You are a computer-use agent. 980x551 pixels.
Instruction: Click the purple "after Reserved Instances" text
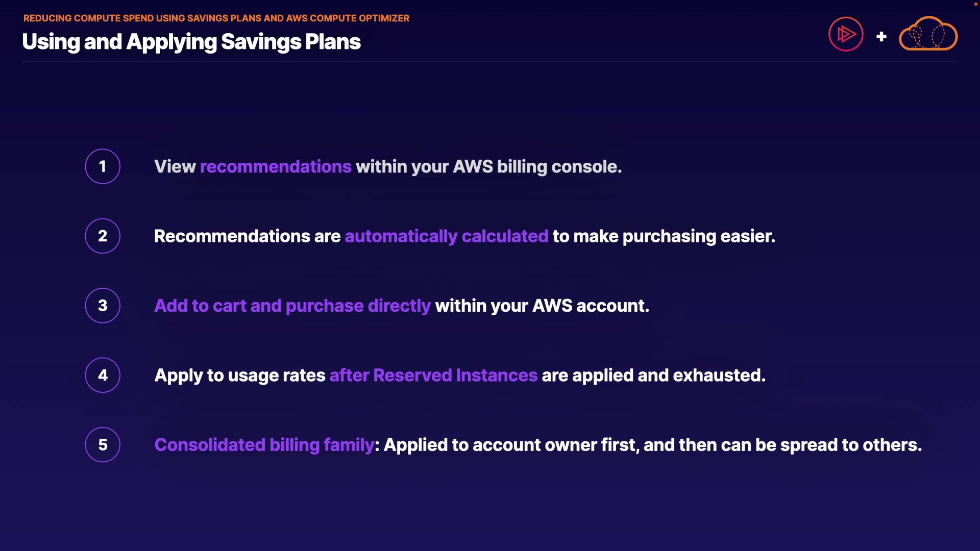pyautogui.click(x=433, y=375)
